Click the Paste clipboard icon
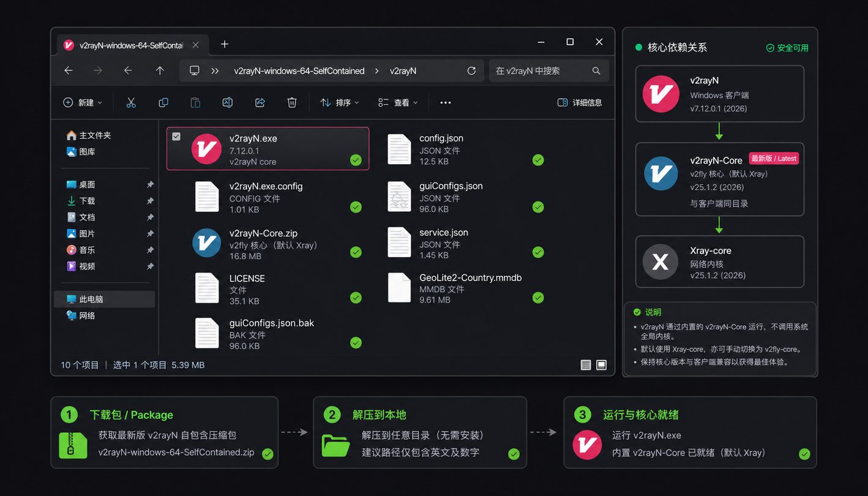This screenshot has height=496, width=868. (195, 102)
